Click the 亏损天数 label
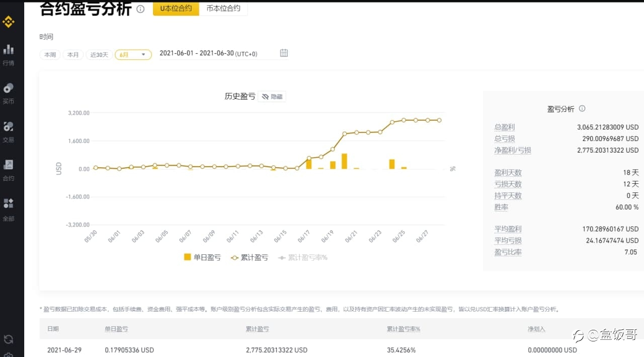The height and width of the screenshot is (357, 644). (508, 184)
